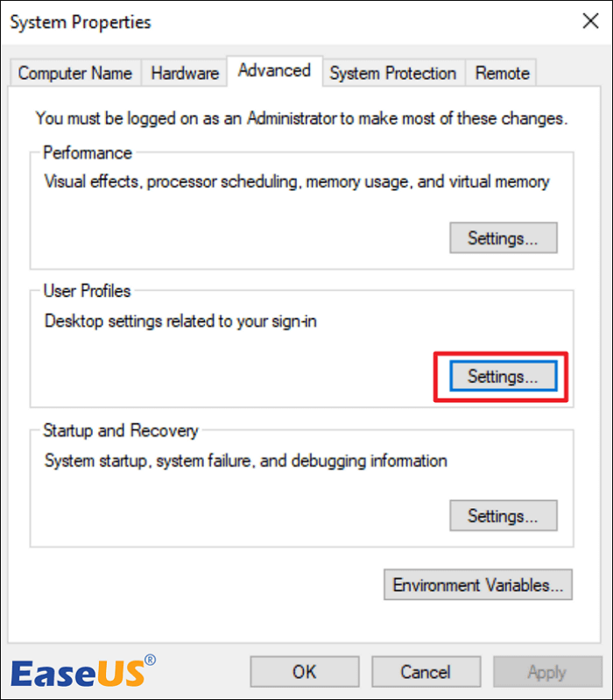Viewport: 613px width, 700px height.
Task: Switch to the Computer Name tab
Action: click(x=75, y=74)
